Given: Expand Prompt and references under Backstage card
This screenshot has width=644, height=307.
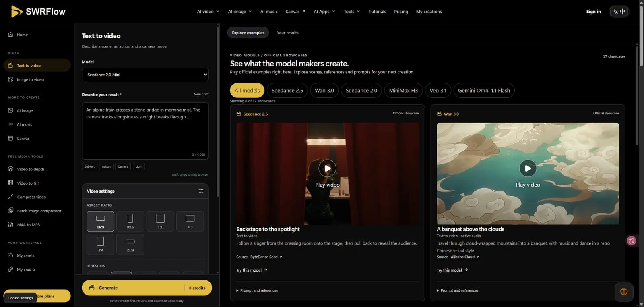Looking at the screenshot, I should click(x=257, y=290).
